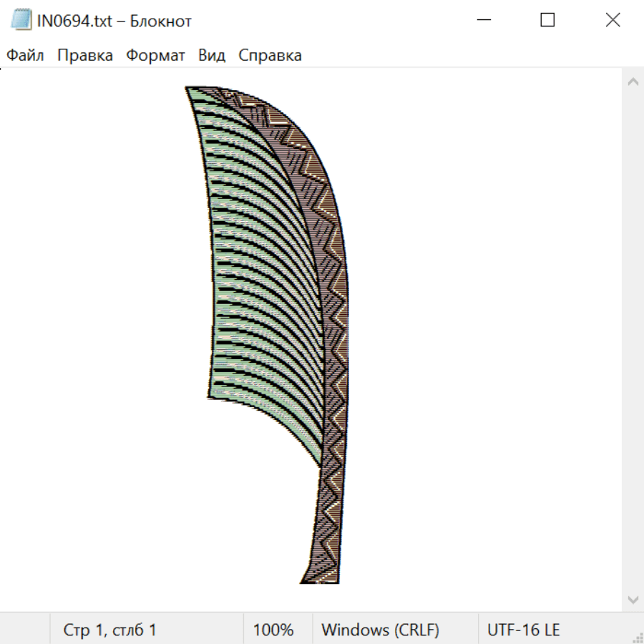644x644 pixels.
Task: Click the Notepad icon in title bar
Action: 21,21
